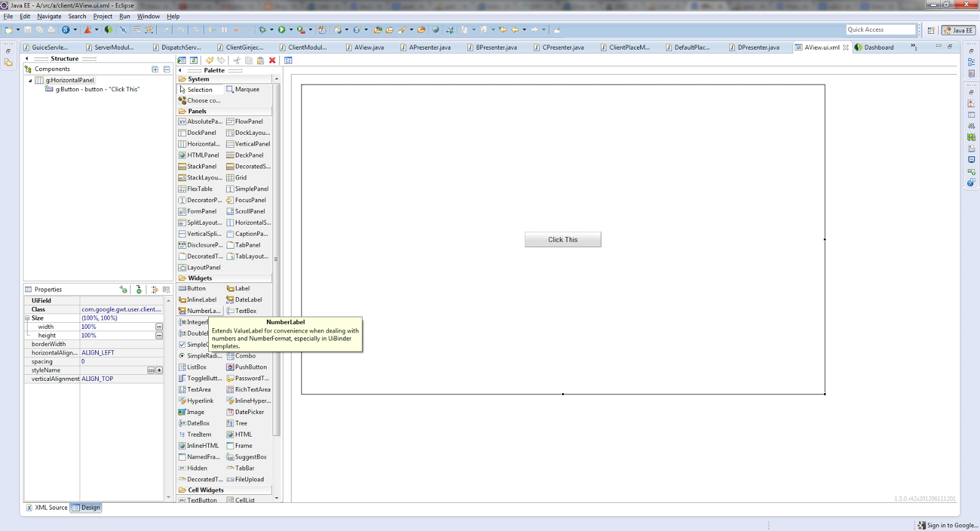Viewport: 980px width, 531px height.
Task: Open the Run toolbar dropdown arrow
Action: (290, 29)
